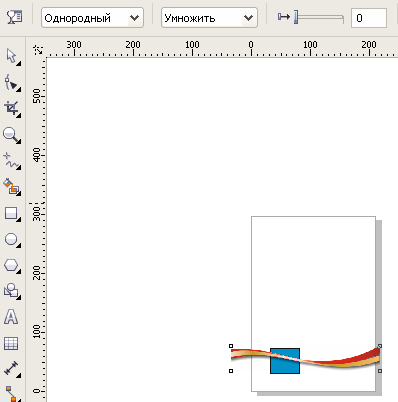Select the Text tool
Screen dimensions: 398x402
(x=11, y=317)
